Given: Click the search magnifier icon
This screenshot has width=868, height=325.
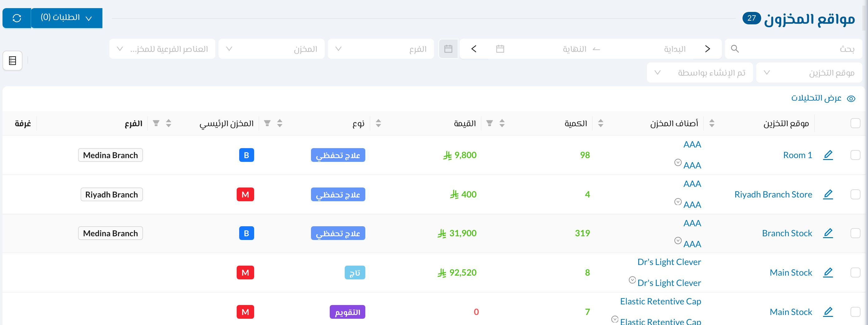Looking at the screenshot, I should [735, 49].
